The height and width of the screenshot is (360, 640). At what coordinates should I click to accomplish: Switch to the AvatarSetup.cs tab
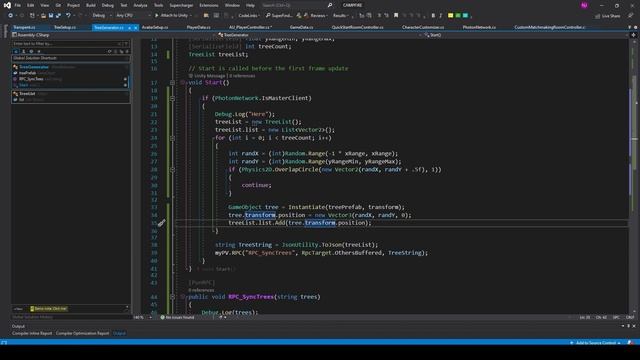pos(155,27)
